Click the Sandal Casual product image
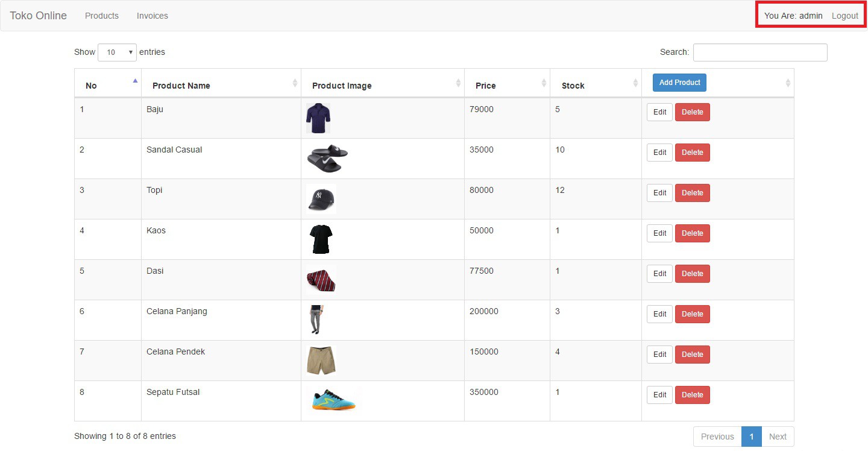This screenshot has width=868, height=451. pyautogui.click(x=327, y=158)
